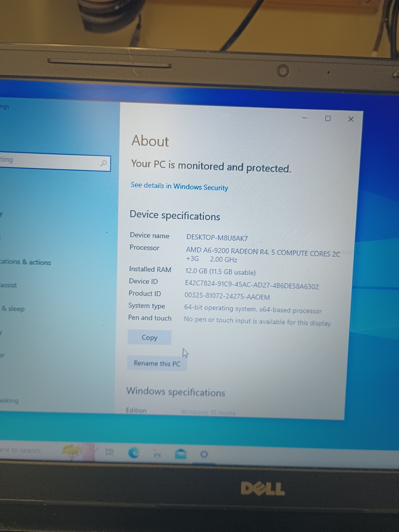Click the No pen or touch input text
The width and height of the screenshot is (399, 532).
[x=257, y=321]
